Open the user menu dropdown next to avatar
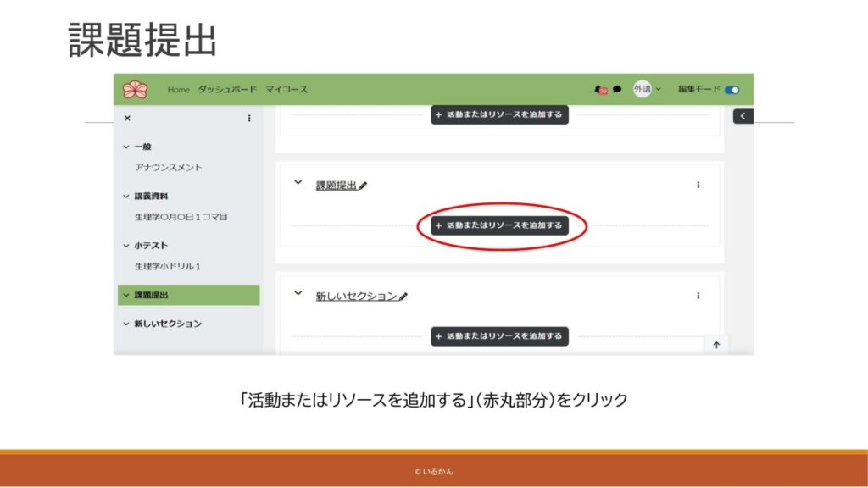 tap(659, 89)
